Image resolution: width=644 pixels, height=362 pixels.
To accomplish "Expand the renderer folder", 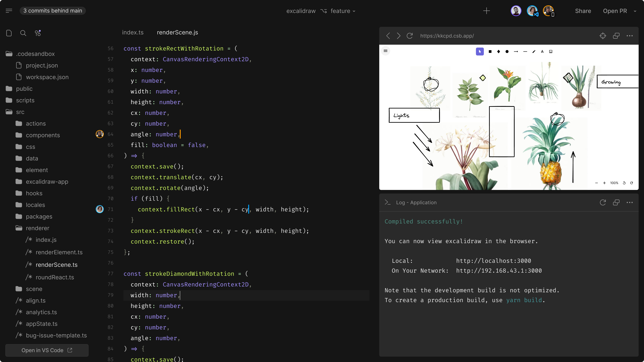I will click(38, 228).
